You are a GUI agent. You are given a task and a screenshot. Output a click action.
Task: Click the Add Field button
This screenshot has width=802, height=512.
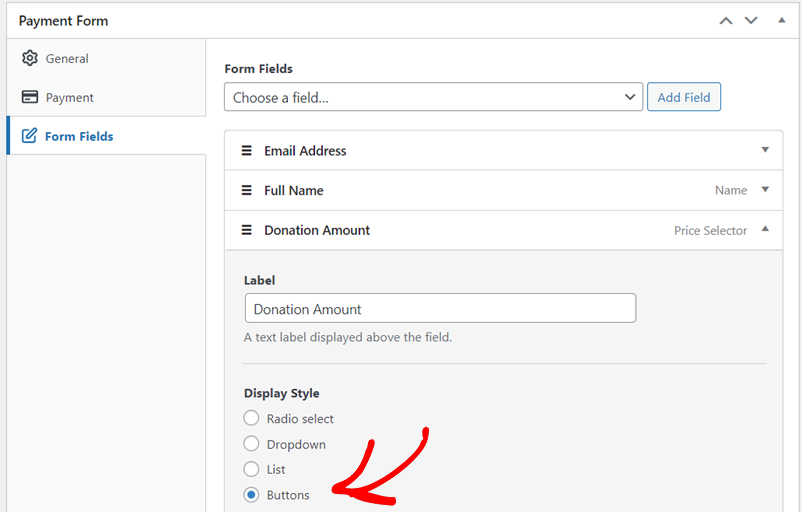coord(684,97)
